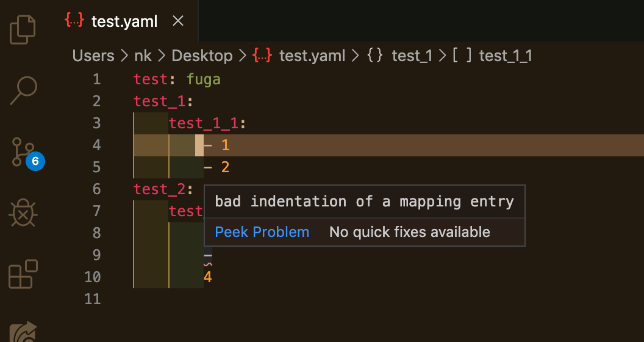Screen dimensions: 644x342
Task: Click the partially hidden 'test' key on line 7
Action: click(x=186, y=211)
